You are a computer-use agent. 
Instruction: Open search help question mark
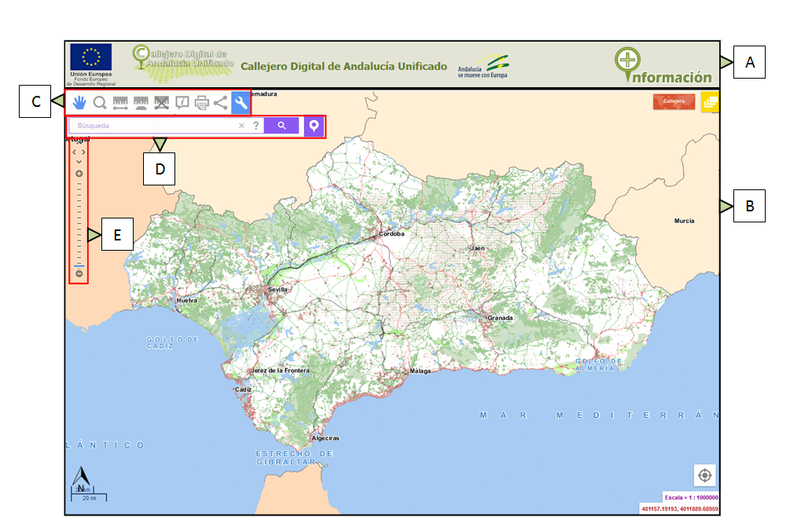[255, 126]
